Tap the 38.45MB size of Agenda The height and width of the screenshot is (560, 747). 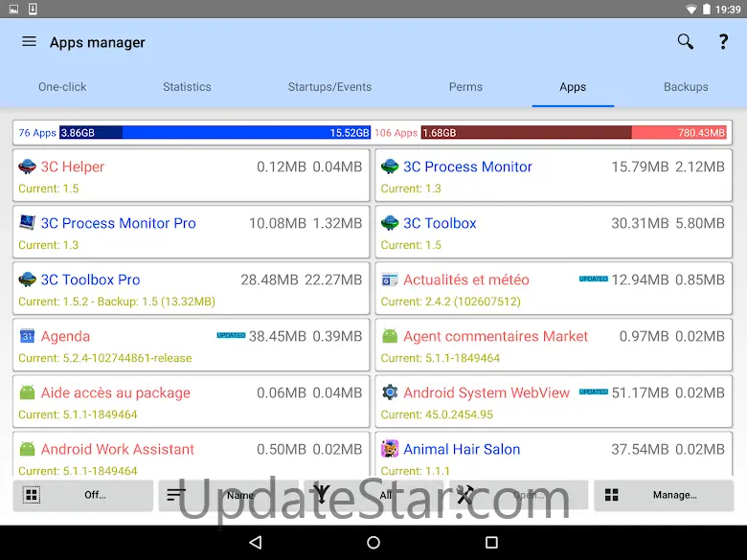point(278,336)
